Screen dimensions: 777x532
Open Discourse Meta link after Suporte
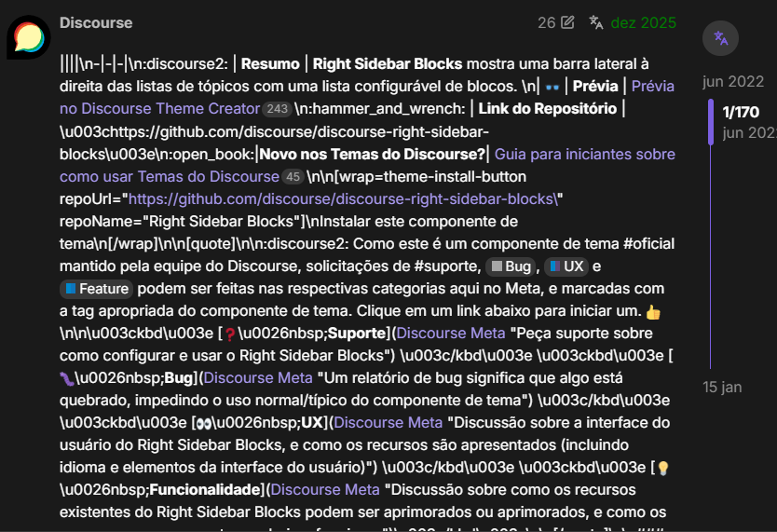click(x=450, y=333)
